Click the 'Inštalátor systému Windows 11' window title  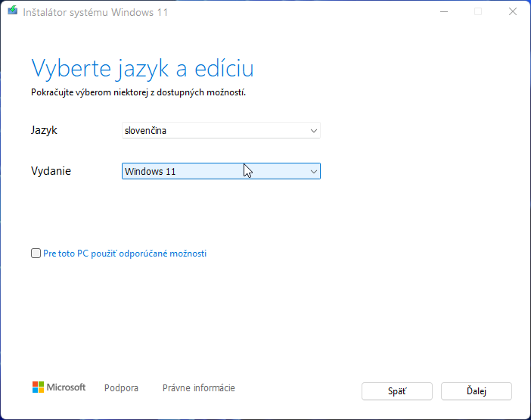tap(95, 13)
